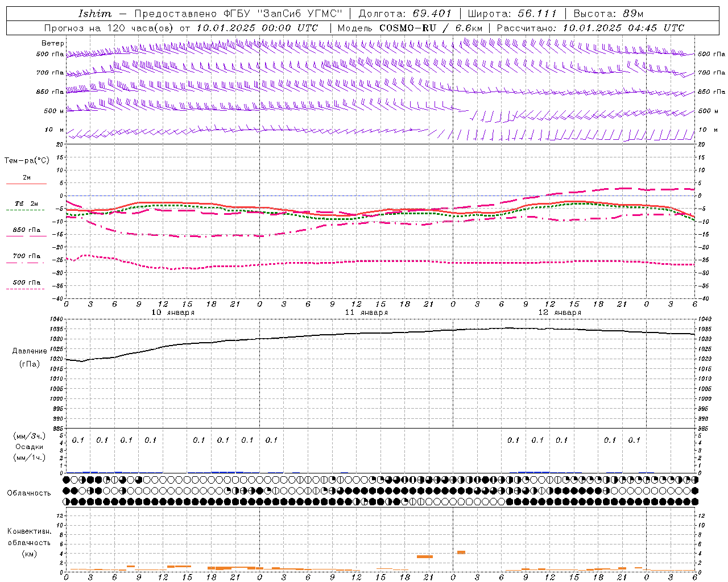Click the "10 января" date label
The image size is (728, 582).
pyautogui.click(x=173, y=313)
